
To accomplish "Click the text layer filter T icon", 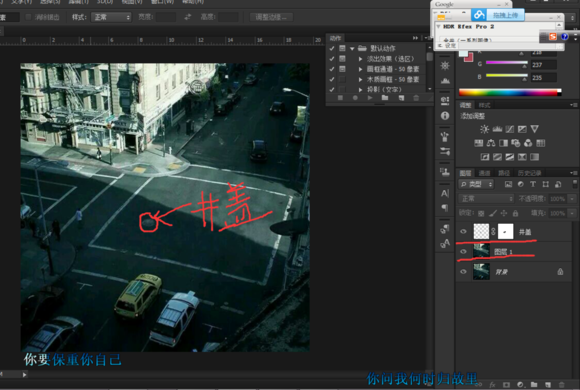I will [x=533, y=184].
